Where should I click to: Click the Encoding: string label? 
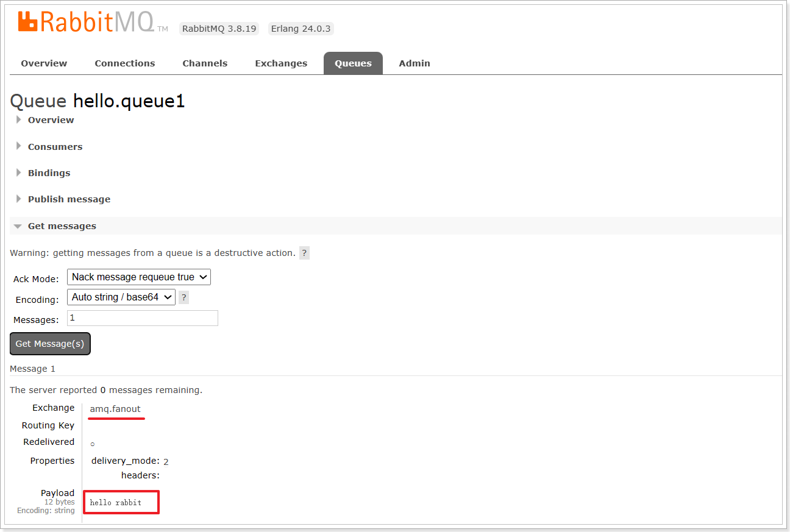click(46, 511)
